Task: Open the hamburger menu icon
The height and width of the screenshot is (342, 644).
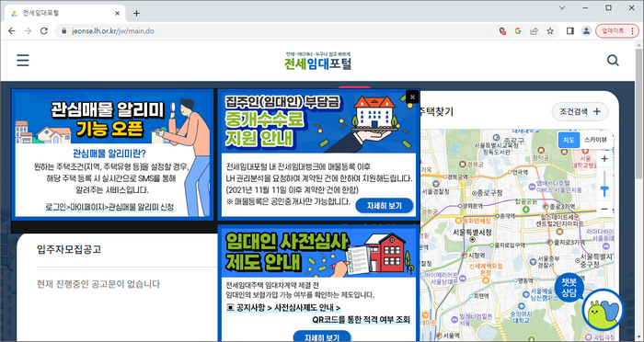Action: click(23, 61)
